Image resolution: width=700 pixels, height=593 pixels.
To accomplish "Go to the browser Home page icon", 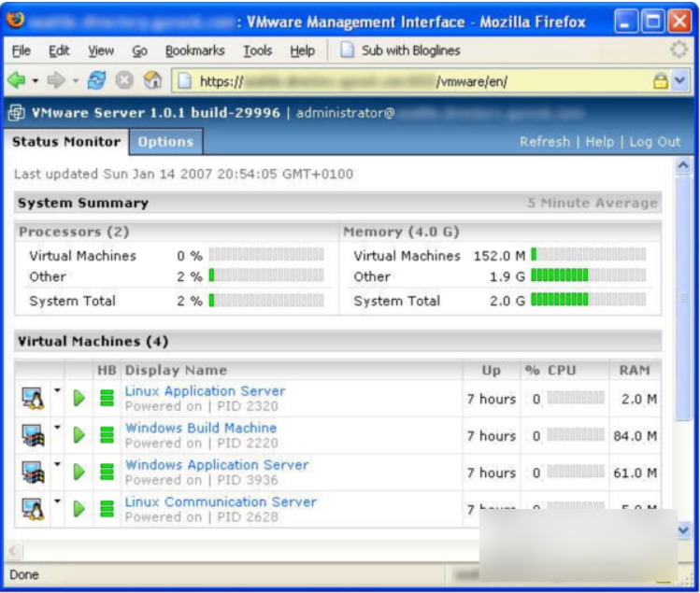I will 152,80.
